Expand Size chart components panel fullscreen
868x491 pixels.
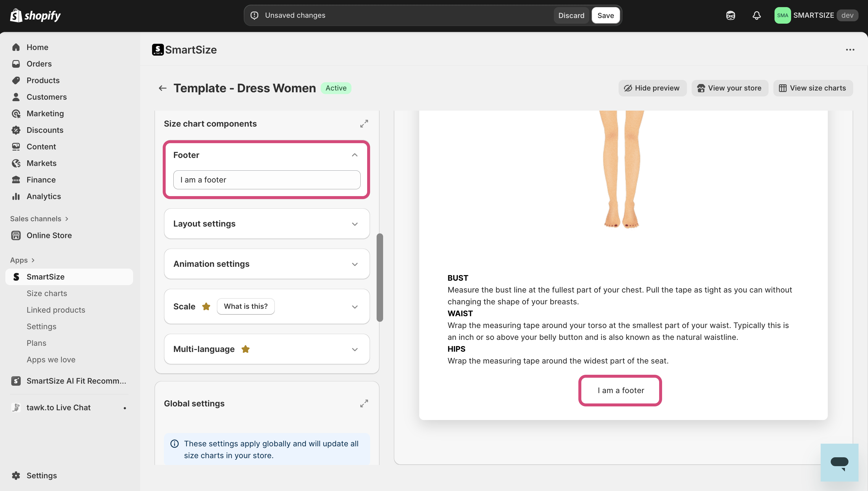click(364, 124)
